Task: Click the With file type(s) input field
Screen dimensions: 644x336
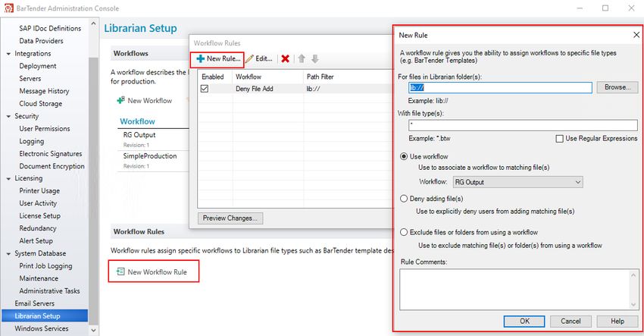Action: pos(523,125)
